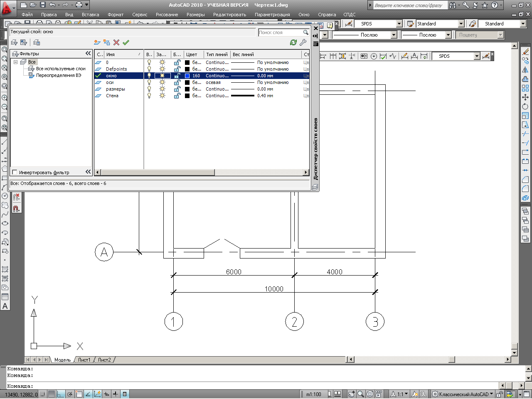Image resolution: width=532 pixels, height=399 pixels.
Task: Click the black color swatch of Стена layer
Action: [187, 96]
